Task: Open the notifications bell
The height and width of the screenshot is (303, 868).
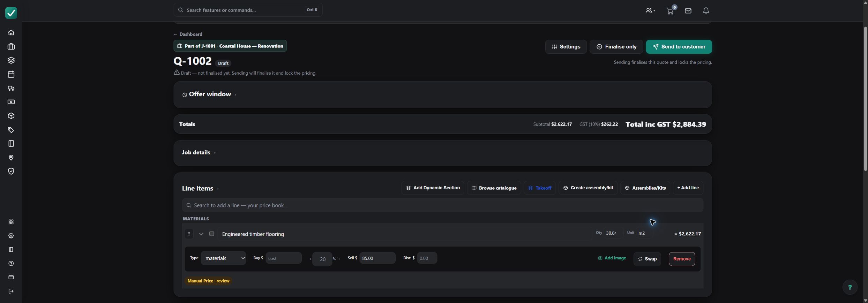Action: [706, 11]
